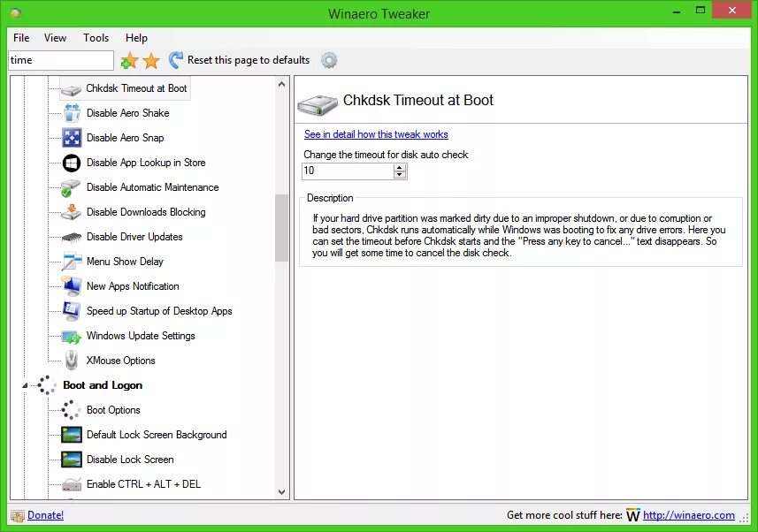Click the add to favorites star with plus
This screenshot has height=532, width=758.
coord(129,60)
